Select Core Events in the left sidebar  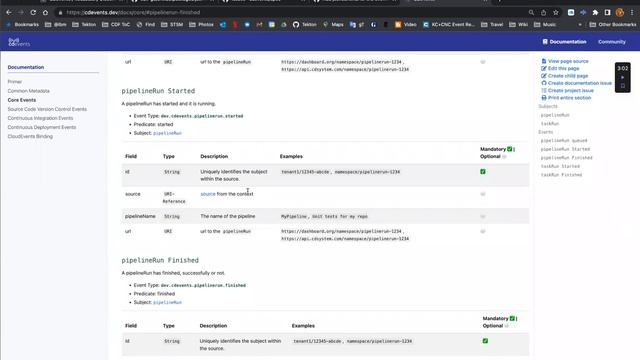[x=22, y=100]
